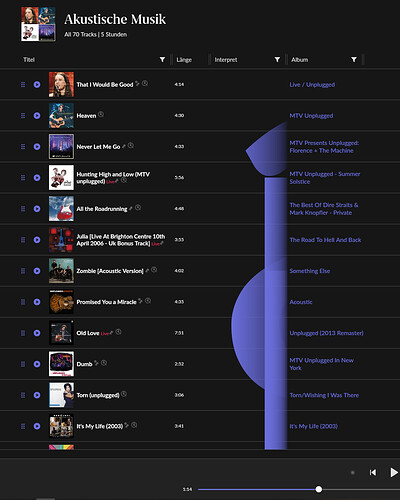Image resolution: width=400 pixels, height=500 pixels.
Task: Sort by the Länge column header
Action: pyautogui.click(x=184, y=60)
